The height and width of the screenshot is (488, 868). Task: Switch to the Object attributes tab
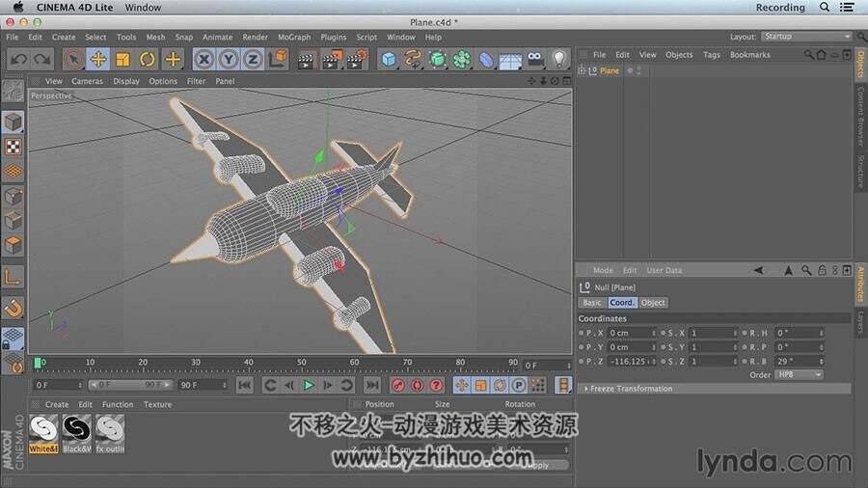653,303
